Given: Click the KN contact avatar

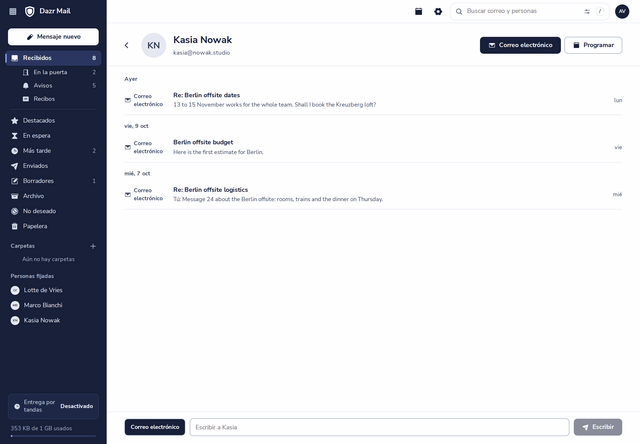Looking at the screenshot, I should (153, 45).
